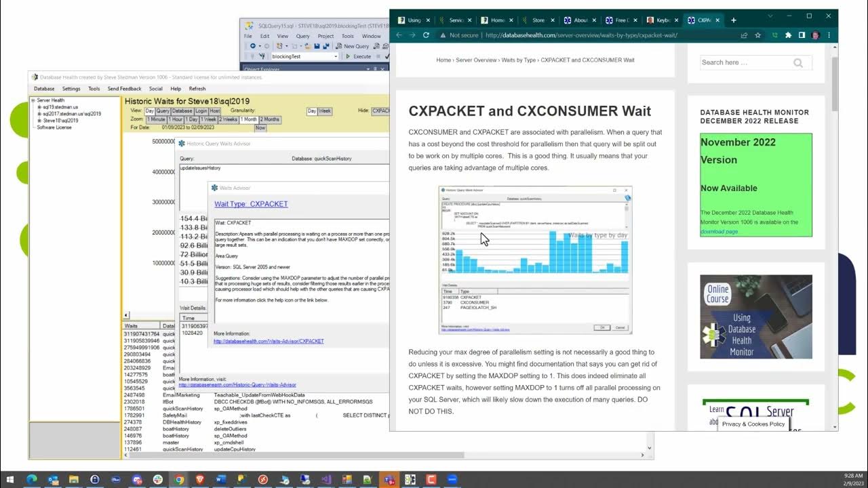Set View to Host in Historic Waits
The width and height of the screenshot is (868, 488).
click(215, 111)
